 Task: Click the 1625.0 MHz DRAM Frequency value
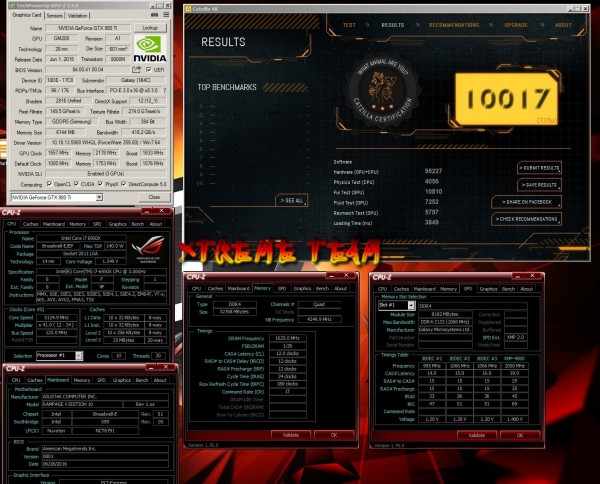click(287, 338)
